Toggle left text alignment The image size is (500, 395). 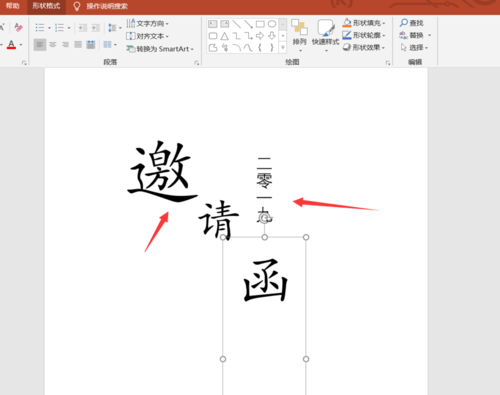[x=40, y=44]
